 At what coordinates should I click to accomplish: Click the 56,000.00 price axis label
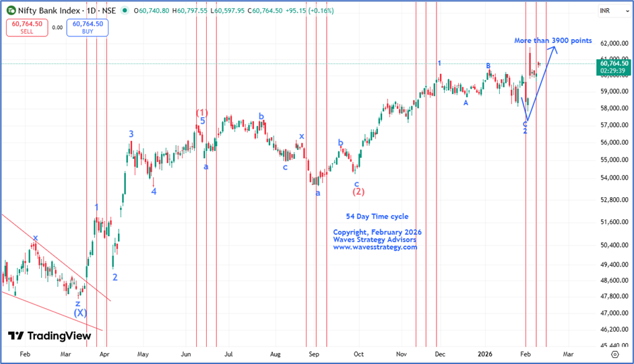[614, 142]
